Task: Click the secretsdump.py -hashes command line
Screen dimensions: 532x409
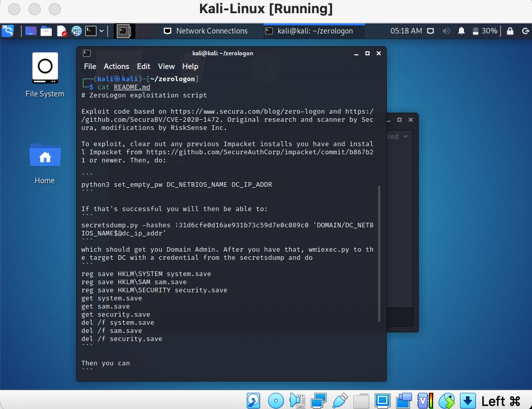Action: [x=227, y=229]
